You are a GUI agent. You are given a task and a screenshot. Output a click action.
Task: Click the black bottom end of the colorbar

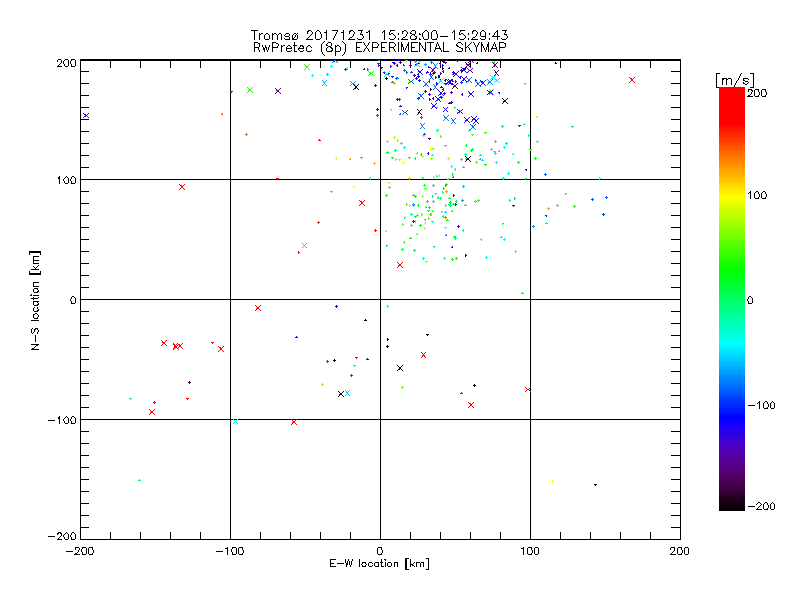(732, 505)
